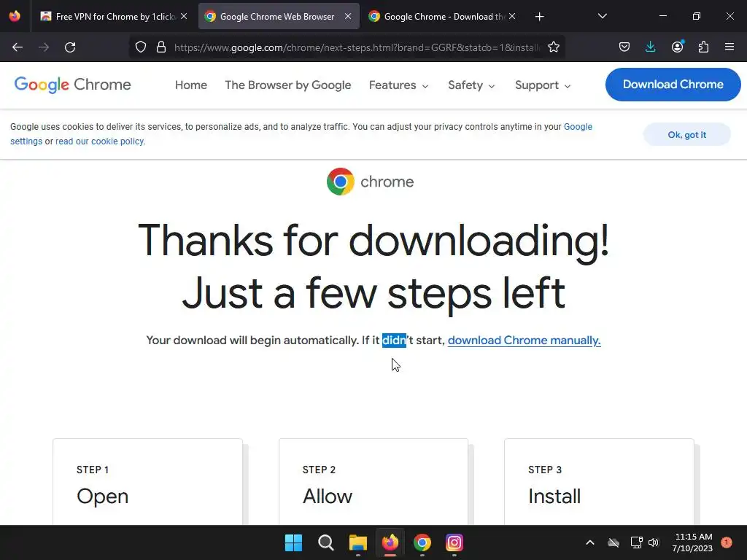The height and width of the screenshot is (560, 747).
Task: Click the cloud sync tray icon
Action: tap(614, 542)
